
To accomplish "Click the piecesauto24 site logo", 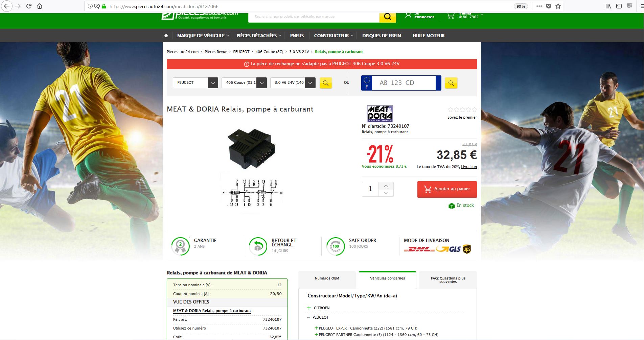I will click(200, 16).
